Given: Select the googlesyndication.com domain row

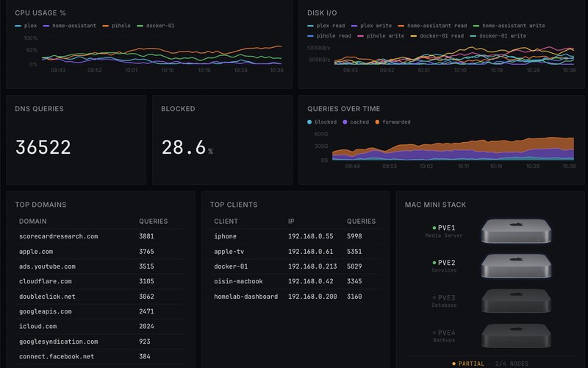Looking at the screenshot, I should [x=101, y=342].
